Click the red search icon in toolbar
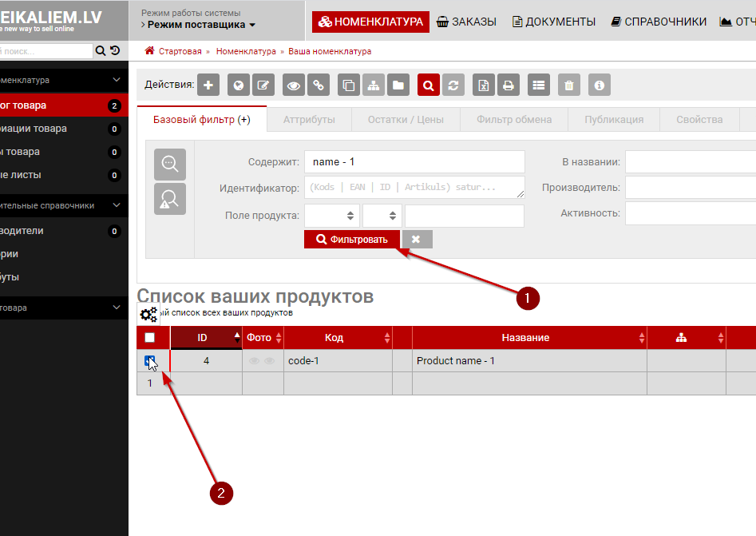 429,85
